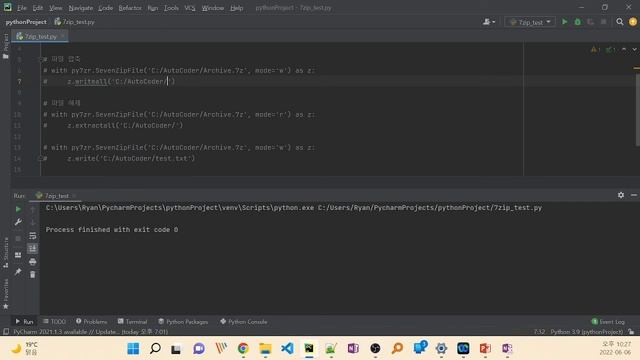
Task: Start debugging with the bug icon
Action: pyautogui.click(x=578, y=22)
